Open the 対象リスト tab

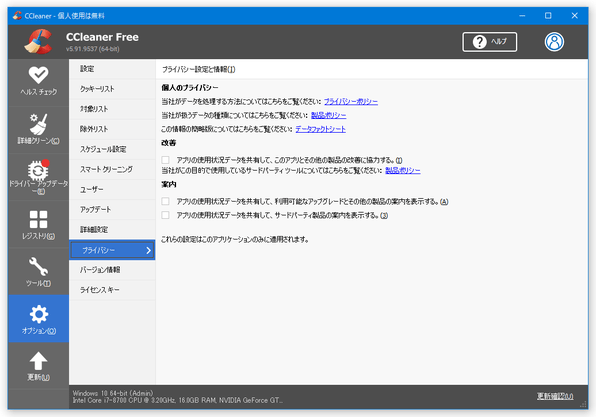112,109
